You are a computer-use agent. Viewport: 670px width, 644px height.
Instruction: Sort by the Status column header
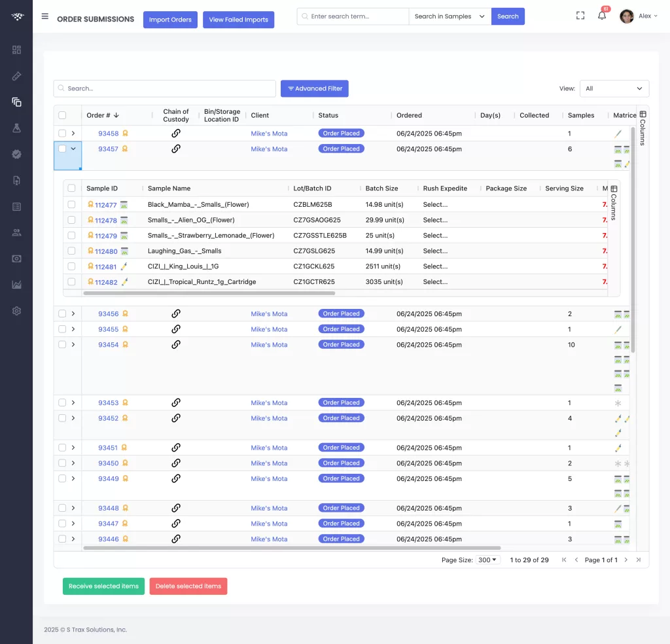(x=328, y=115)
